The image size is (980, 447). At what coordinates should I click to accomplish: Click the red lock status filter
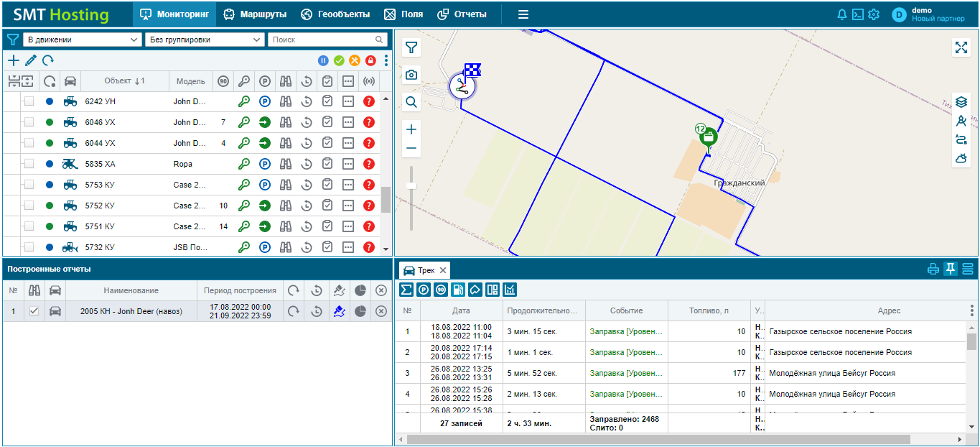pos(370,60)
